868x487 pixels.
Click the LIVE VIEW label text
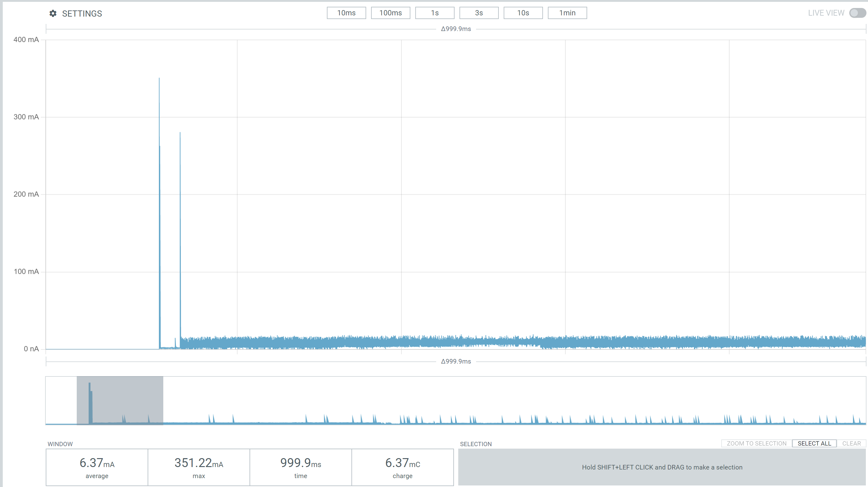point(826,13)
